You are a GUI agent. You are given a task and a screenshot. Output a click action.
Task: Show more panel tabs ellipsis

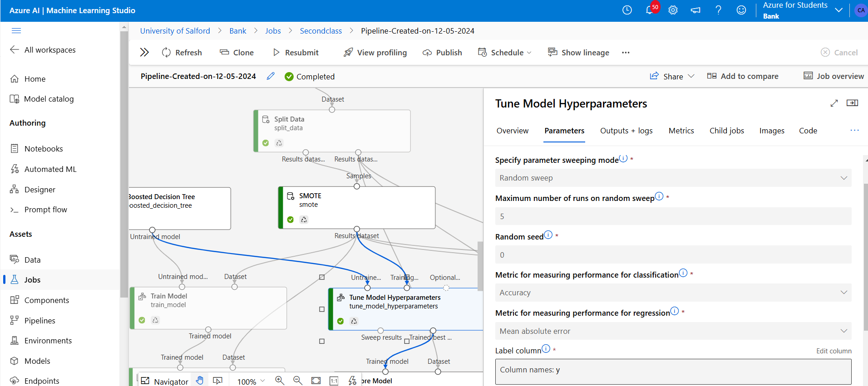(x=854, y=130)
